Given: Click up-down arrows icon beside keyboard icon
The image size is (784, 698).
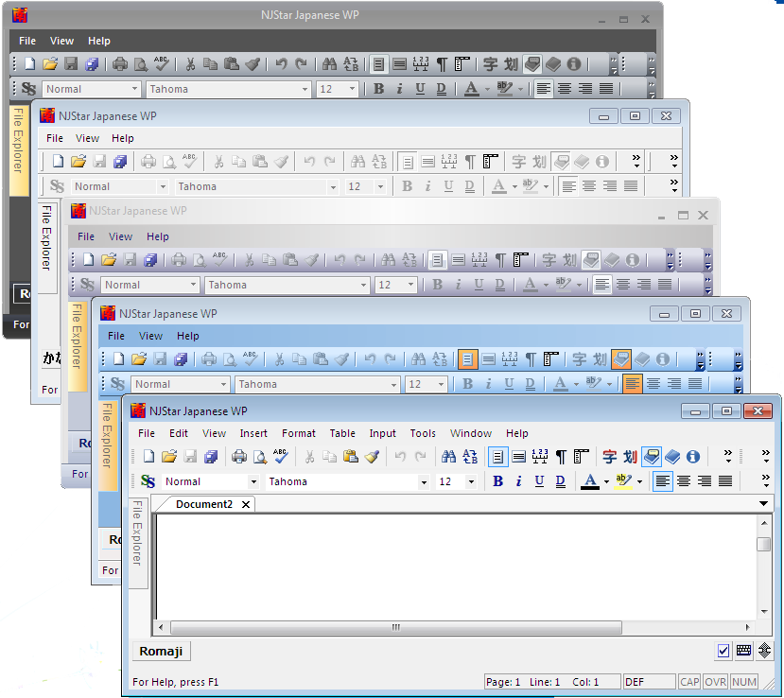Looking at the screenshot, I should 764,650.
